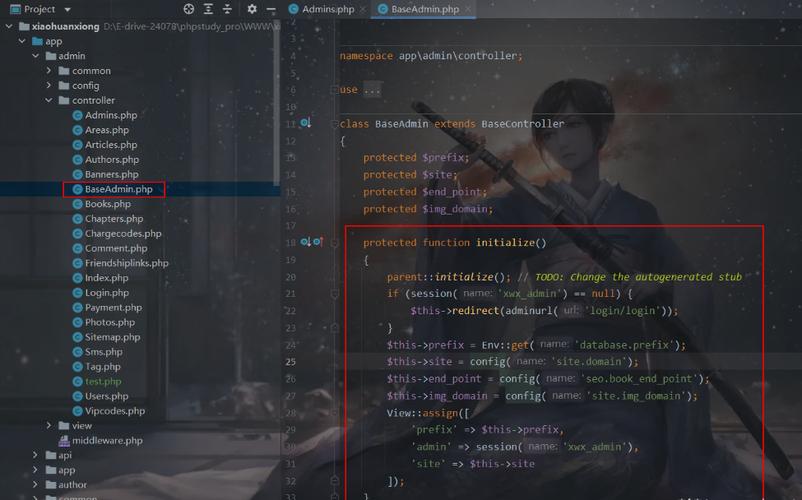
Task: Open Chargecodes.php file
Action: [x=123, y=234]
